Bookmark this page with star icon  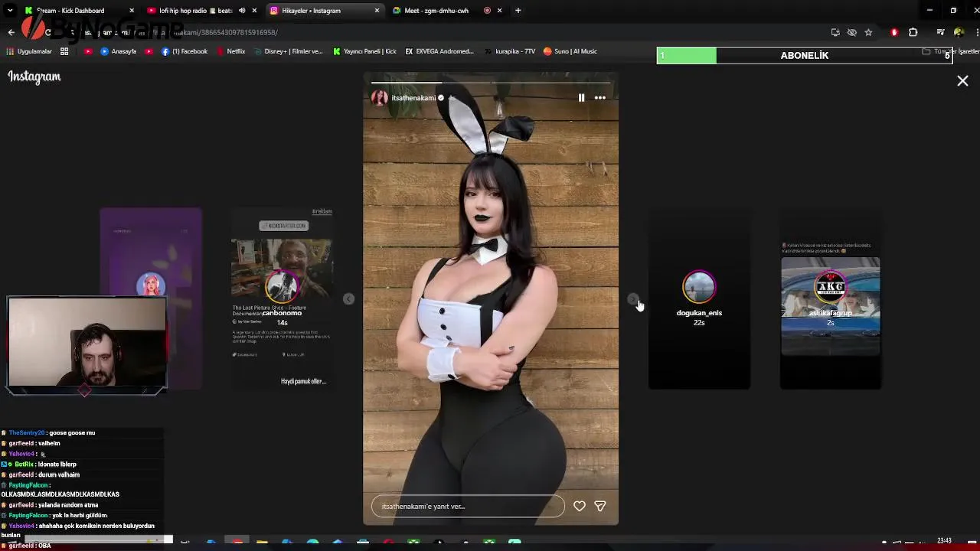[x=868, y=32]
